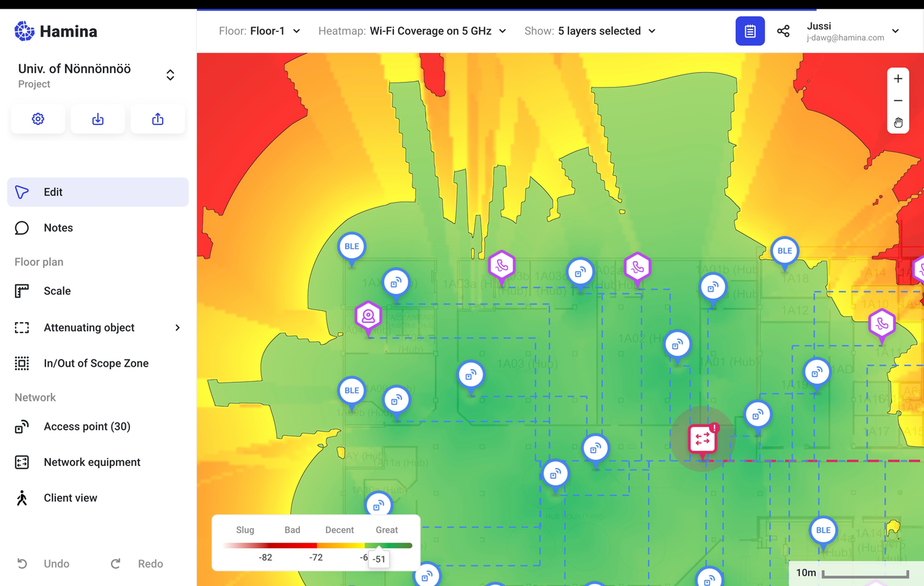Open the Network equipment tool
Screen dimensions: 924x586
(92, 462)
